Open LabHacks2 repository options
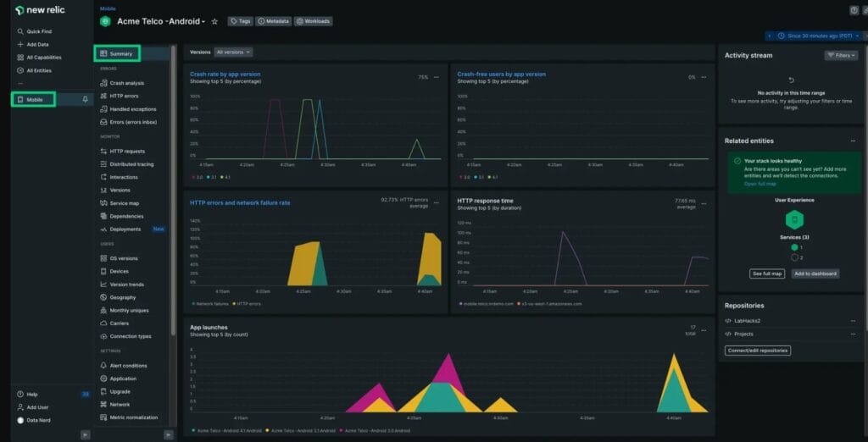 (853, 321)
